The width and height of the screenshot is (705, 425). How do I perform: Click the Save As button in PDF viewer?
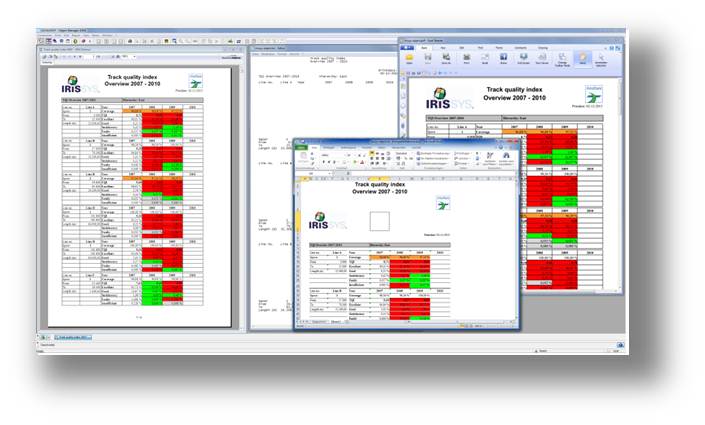tap(446, 57)
